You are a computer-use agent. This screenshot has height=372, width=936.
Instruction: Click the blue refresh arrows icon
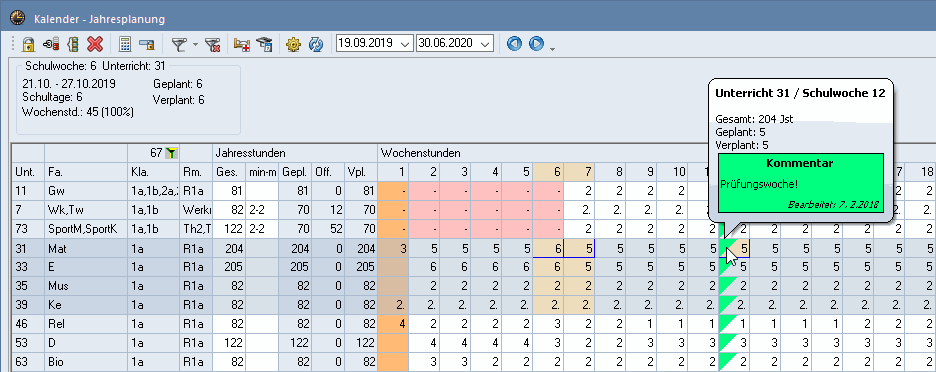[x=316, y=44]
